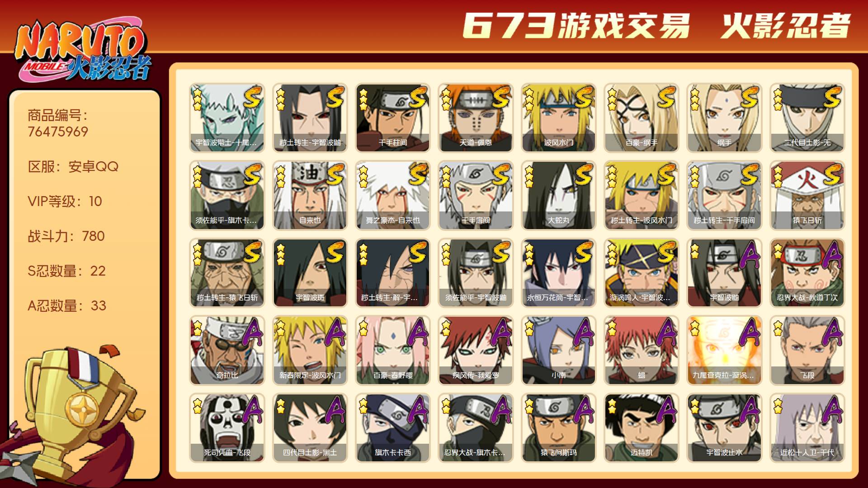Select the 商品编号 76475969 text
The width and height of the screenshot is (868, 488).
58,123
